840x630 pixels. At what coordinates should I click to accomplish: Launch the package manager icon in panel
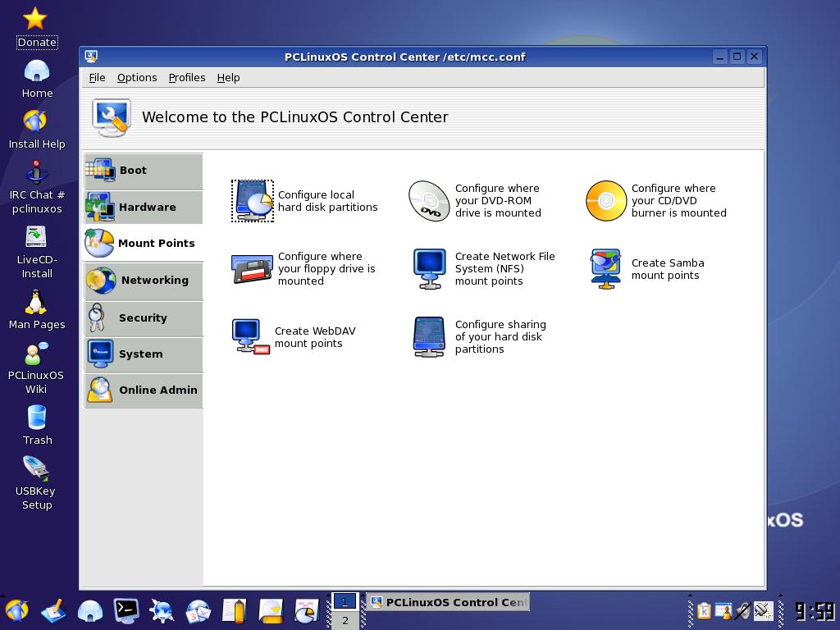pyautogui.click(x=271, y=610)
